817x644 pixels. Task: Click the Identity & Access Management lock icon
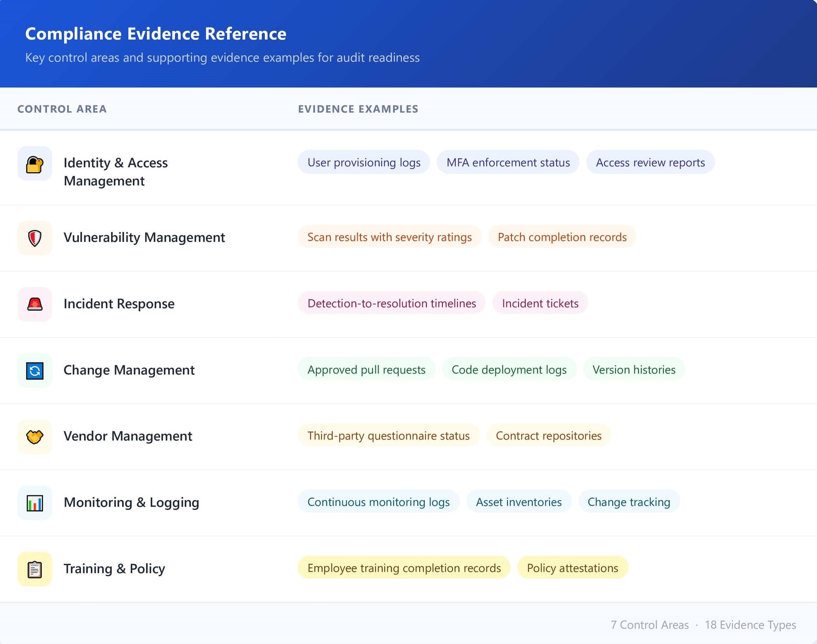(35, 164)
